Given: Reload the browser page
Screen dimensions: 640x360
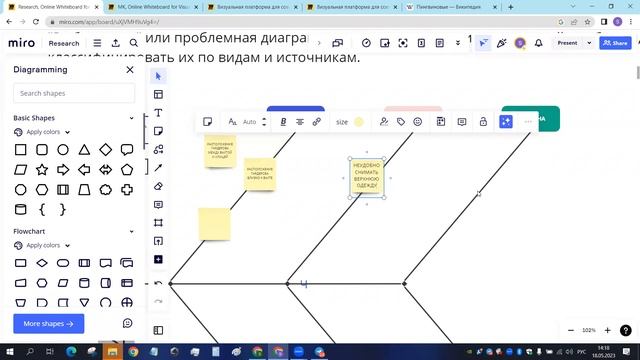Looking at the screenshot, I should [x=36, y=22].
